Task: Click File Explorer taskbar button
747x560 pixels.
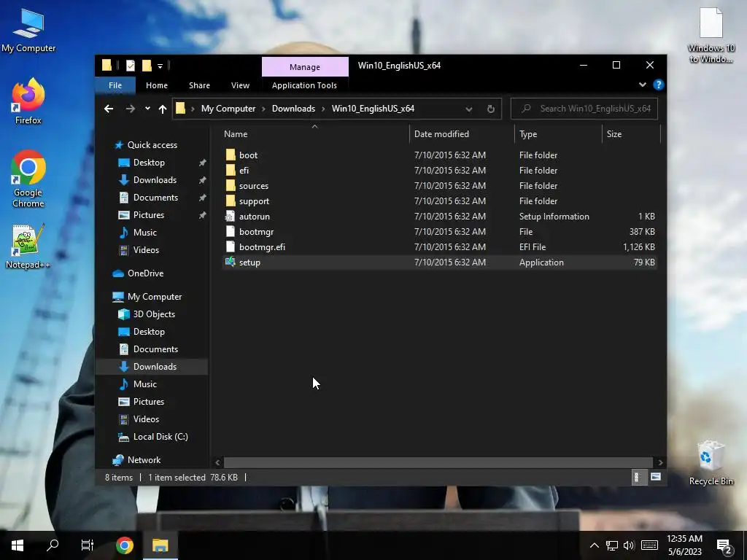Action: (x=160, y=545)
